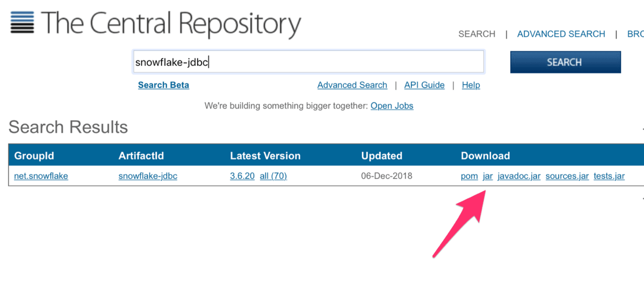Download the tests.jar file
Viewport: 644px width, 303px height.
point(609,176)
